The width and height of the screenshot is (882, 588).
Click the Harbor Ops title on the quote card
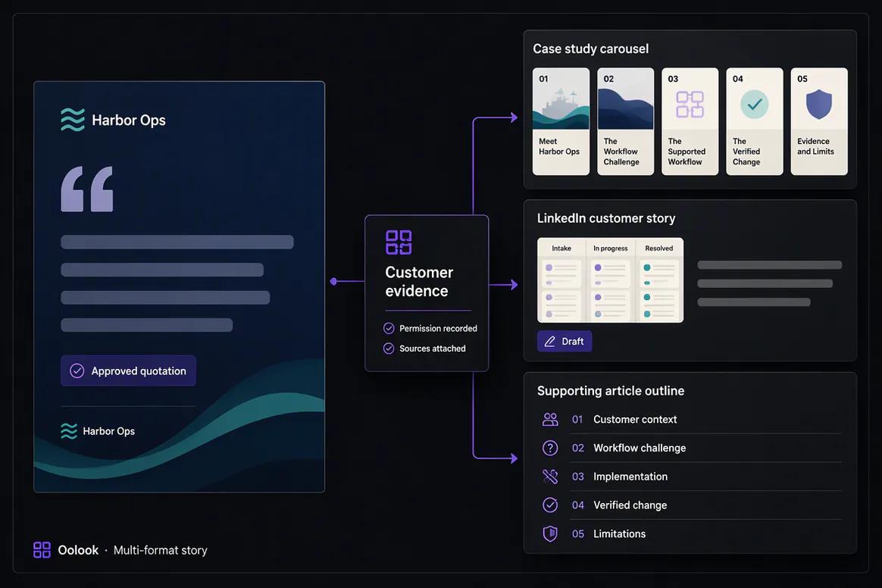[x=129, y=120]
